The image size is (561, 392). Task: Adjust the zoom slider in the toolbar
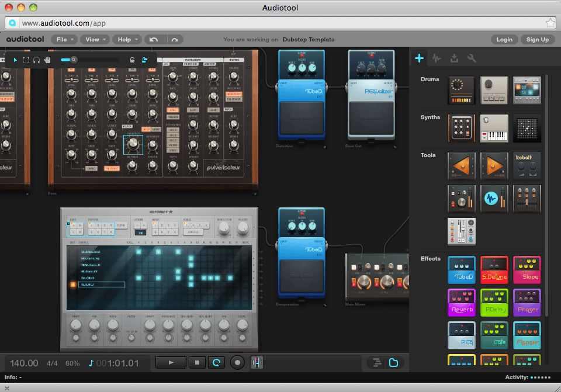point(74,60)
